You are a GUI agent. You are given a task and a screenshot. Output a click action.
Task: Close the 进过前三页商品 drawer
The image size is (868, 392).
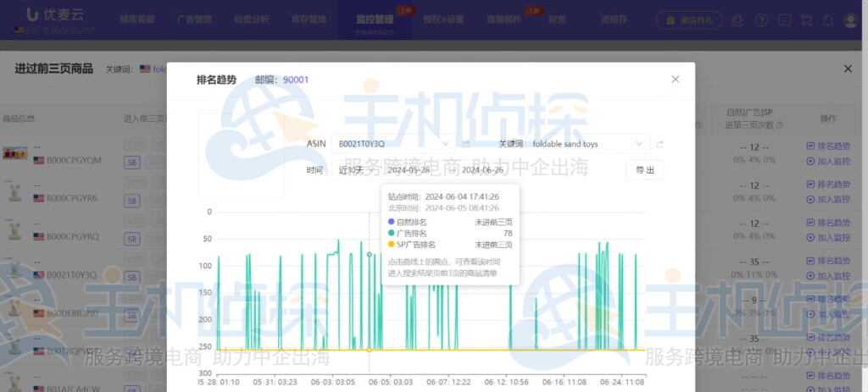pos(848,69)
